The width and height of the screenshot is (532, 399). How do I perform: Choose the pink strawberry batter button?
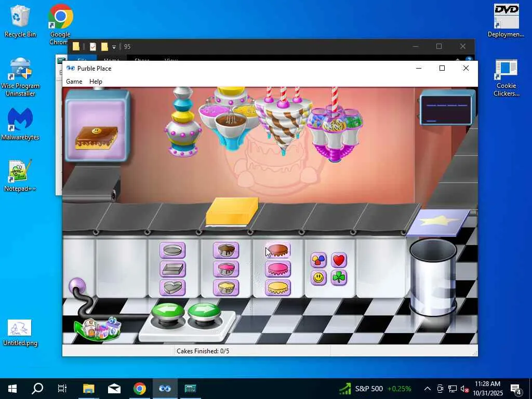click(x=226, y=269)
